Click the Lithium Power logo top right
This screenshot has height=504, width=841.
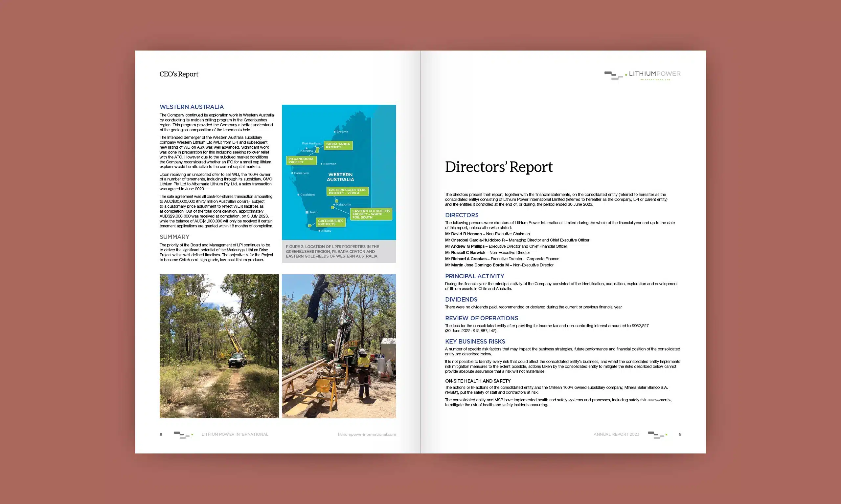click(642, 75)
